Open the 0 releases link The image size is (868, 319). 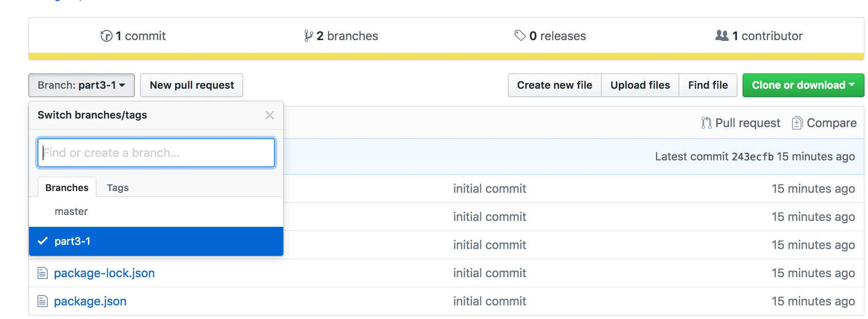pos(550,36)
